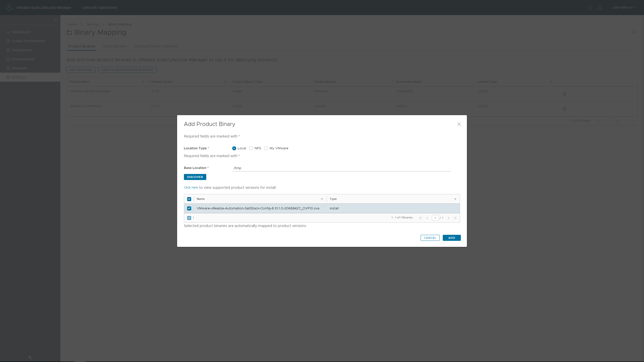Go to next page of dialog binaries
Viewport: 644px width, 362px height.
[x=448, y=218]
